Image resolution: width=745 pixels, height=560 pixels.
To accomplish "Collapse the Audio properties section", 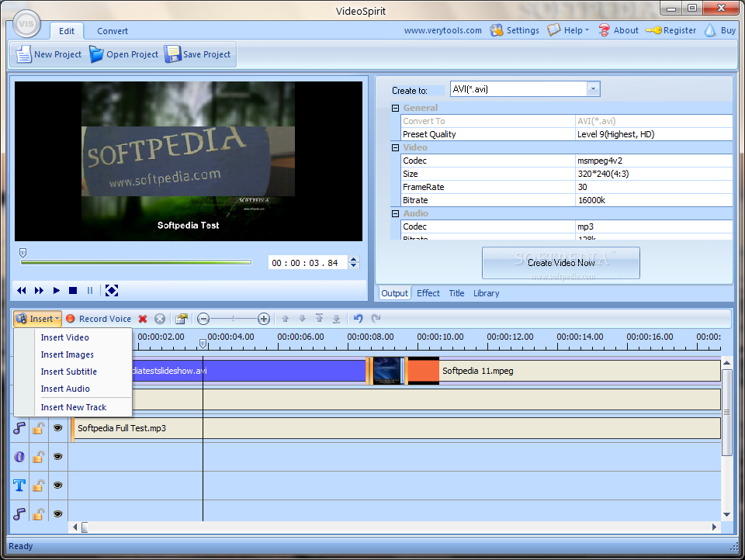I will point(395,214).
